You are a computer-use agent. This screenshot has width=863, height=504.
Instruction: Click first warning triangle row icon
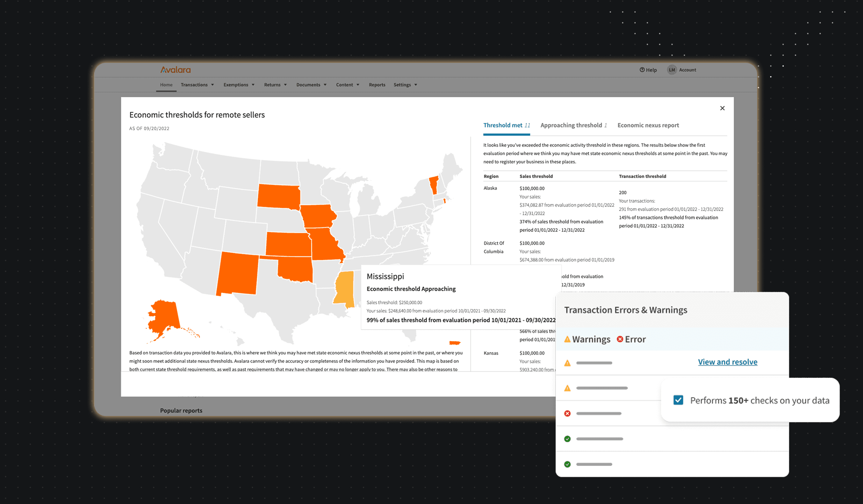(x=567, y=363)
